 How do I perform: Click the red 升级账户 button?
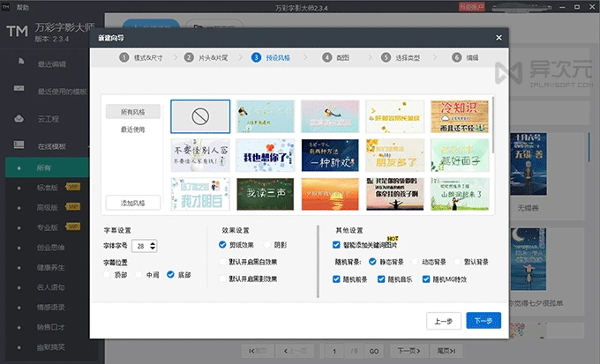[471, 7]
